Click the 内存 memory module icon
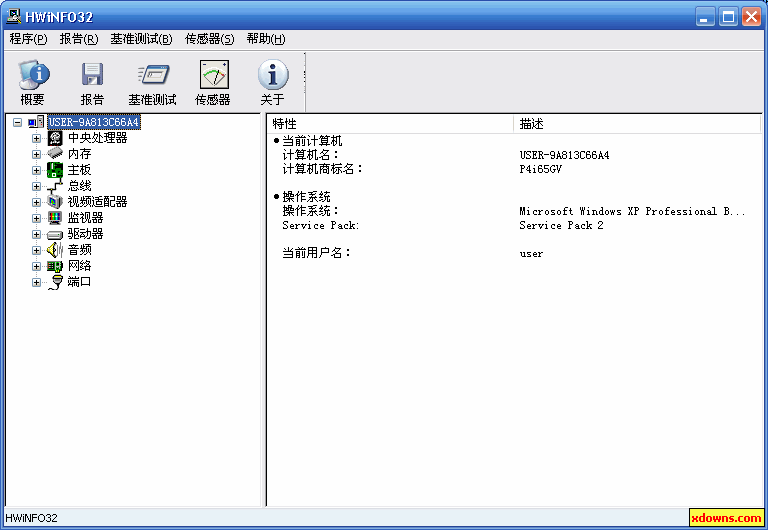768x530 pixels. 55,154
